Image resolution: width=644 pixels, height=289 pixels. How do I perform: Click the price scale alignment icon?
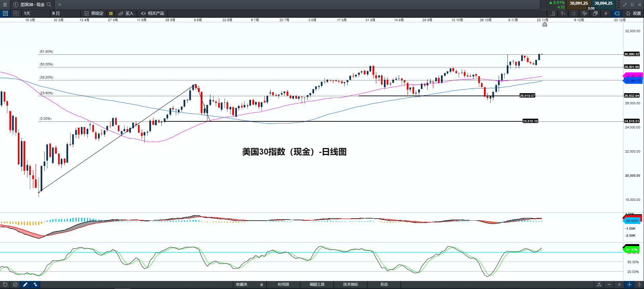pyautogui.click(x=552, y=13)
